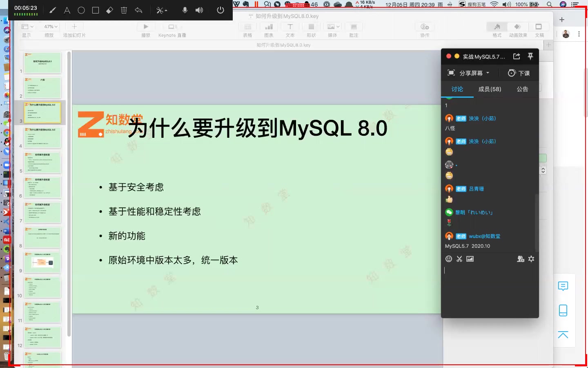Viewport: 588px width, 368px height.
Task: Insert a chart with 图表
Action: click(269, 30)
